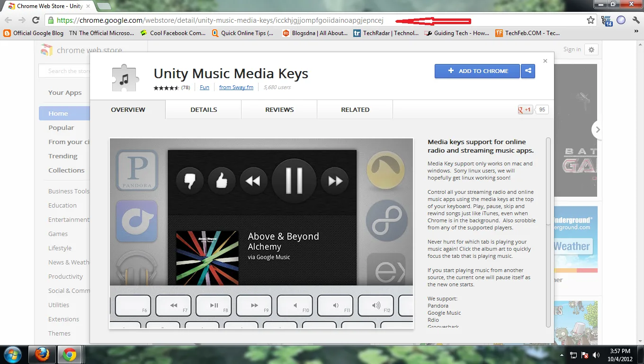Show hidden icons in the system tray
This screenshot has width=644, height=364.
pyautogui.click(x=563, y=354)
